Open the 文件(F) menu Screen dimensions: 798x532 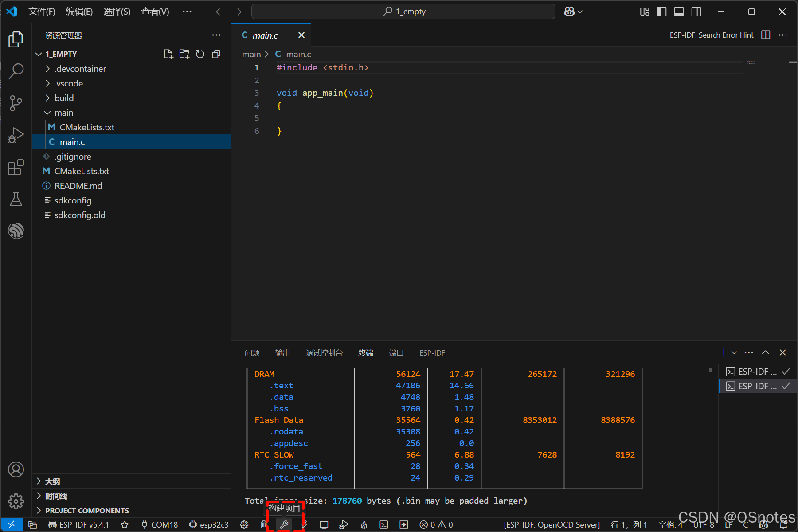point(42,12)
